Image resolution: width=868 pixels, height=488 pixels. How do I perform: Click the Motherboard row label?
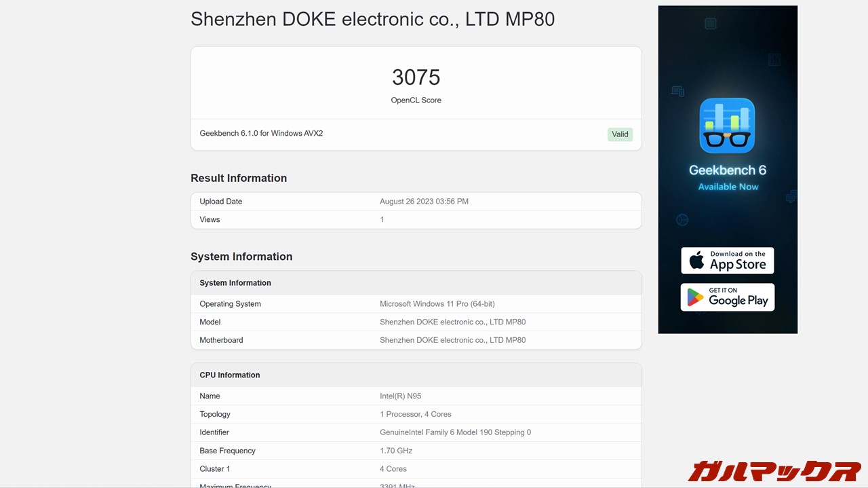(x=221, y=340)
